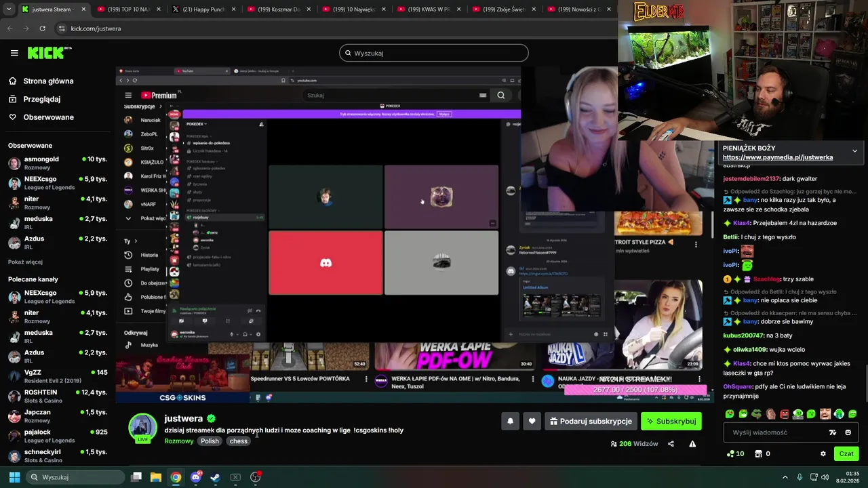Switch to the Koszmar YouTube tab

pos(278,9)
